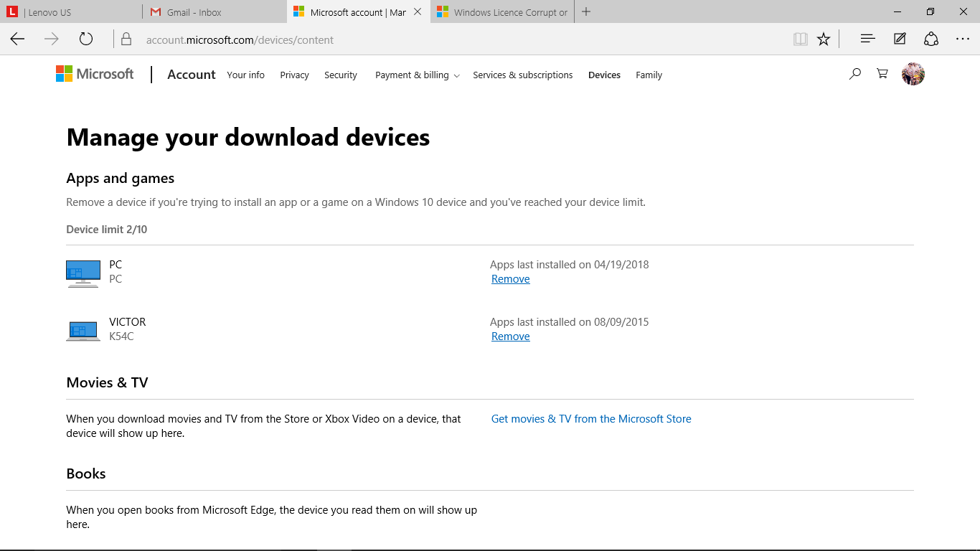Click the VICTOR device name
This screenshot has height=551, width=980.
point(128,322)
